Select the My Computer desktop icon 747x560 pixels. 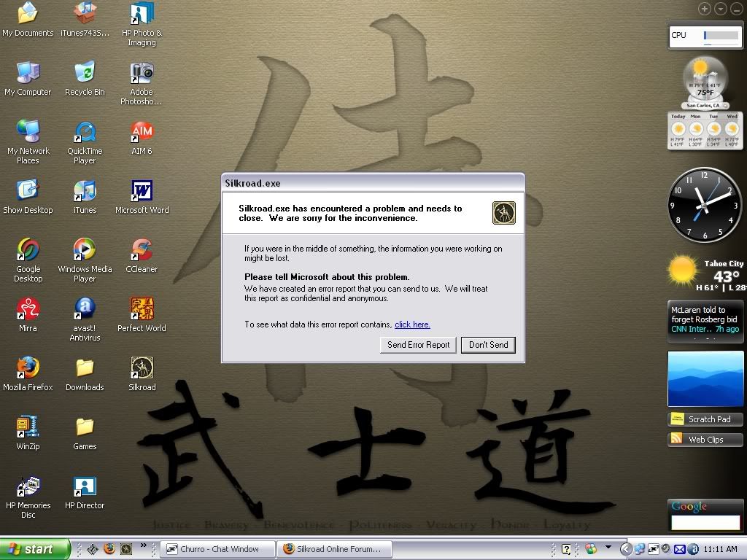[28, 79]
